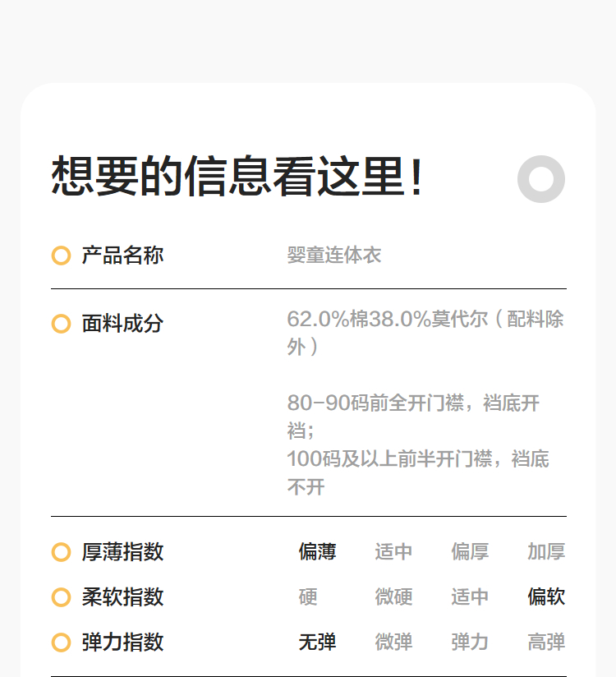The height and width of the screenshot is (677, 616).
Task: Click the orange circle next to 产品名称
Action: (61, 256)
